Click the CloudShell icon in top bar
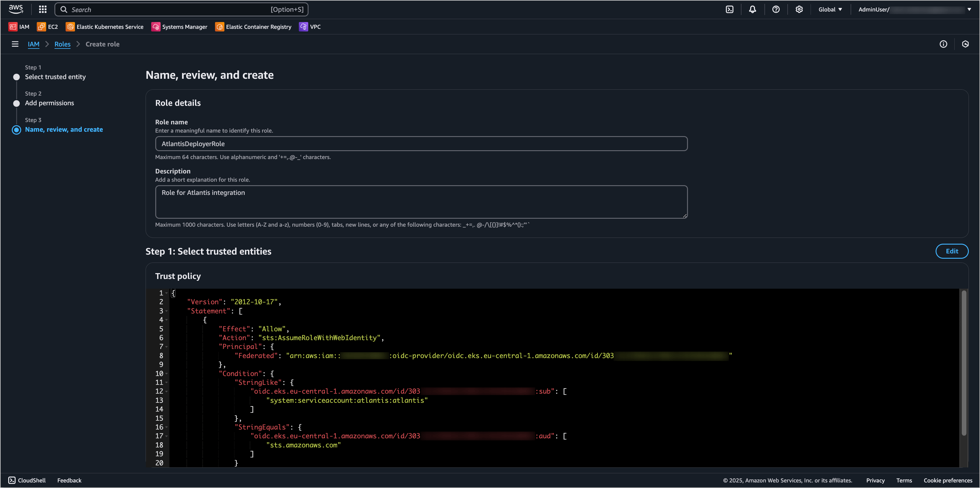 click(729, 9)
